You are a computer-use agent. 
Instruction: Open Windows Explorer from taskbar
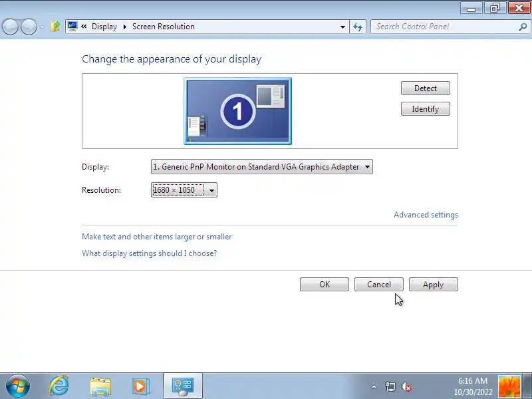[100, 386]
